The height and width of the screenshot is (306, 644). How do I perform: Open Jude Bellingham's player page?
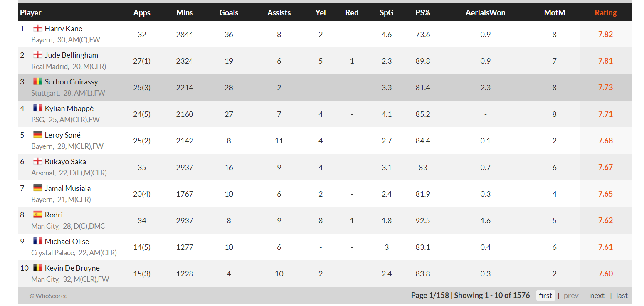tap(72, 55)
